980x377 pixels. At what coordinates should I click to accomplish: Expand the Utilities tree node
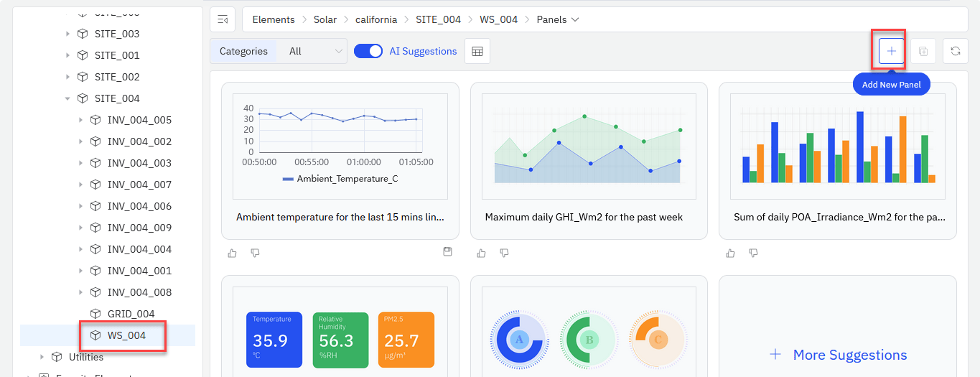tap(42, 357)
